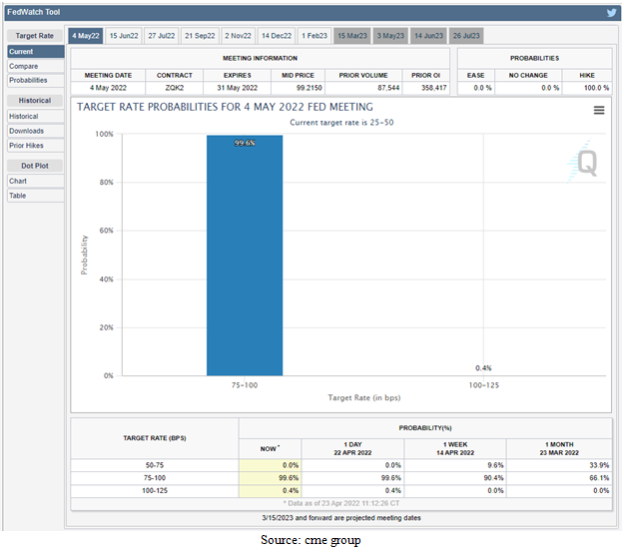Choose the 1 Feb23 meeting tab

[315, 35]
